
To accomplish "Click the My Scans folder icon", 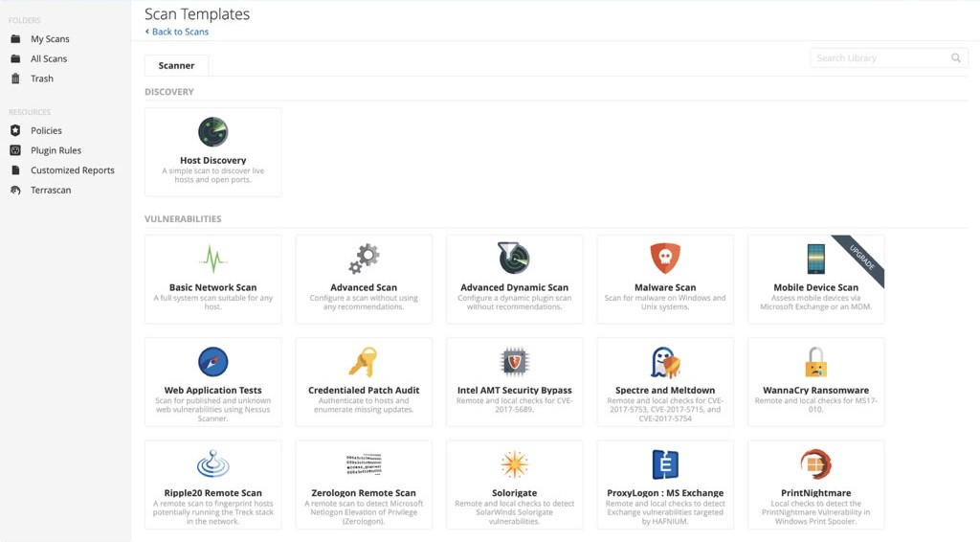I will pos(15,38).
